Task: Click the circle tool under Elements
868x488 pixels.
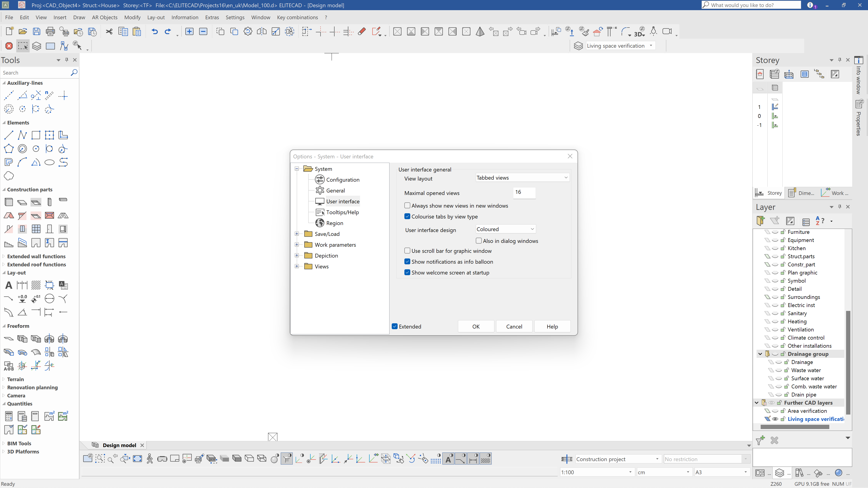Action: click(x=36, y=148)
